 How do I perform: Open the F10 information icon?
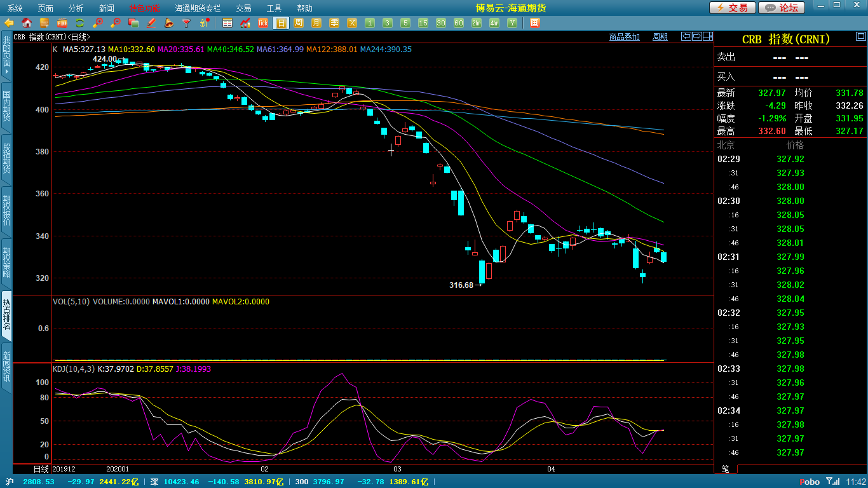[x=62, y=23]
